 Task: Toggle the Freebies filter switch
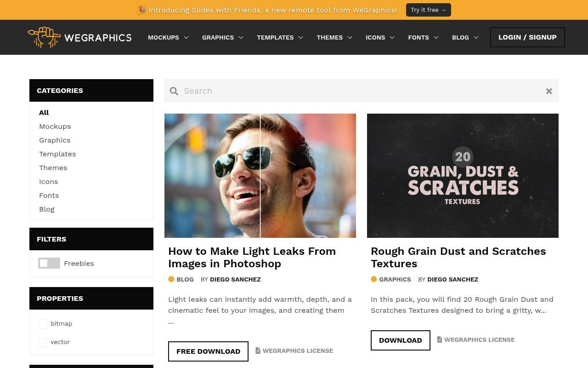click(49, 263)
